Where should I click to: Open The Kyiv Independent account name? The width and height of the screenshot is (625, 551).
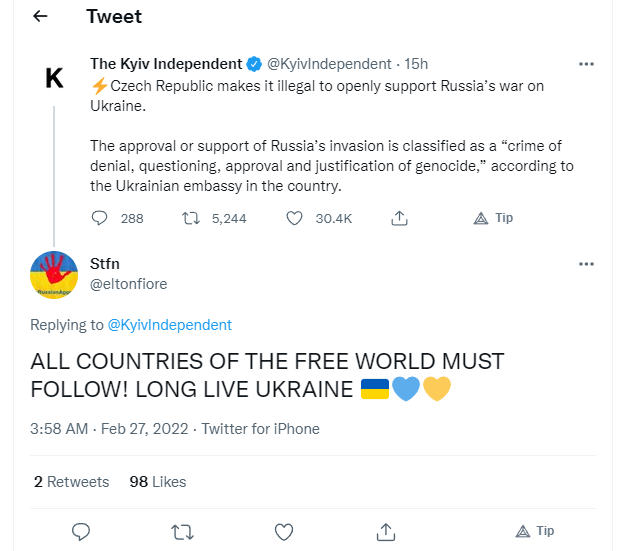pyautogui.click(x=166, y=64)
